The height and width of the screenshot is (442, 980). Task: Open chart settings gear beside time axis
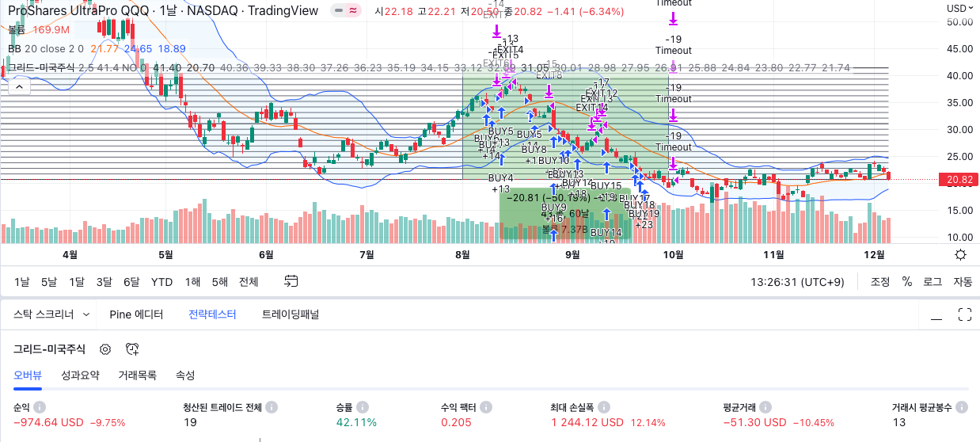960,254
